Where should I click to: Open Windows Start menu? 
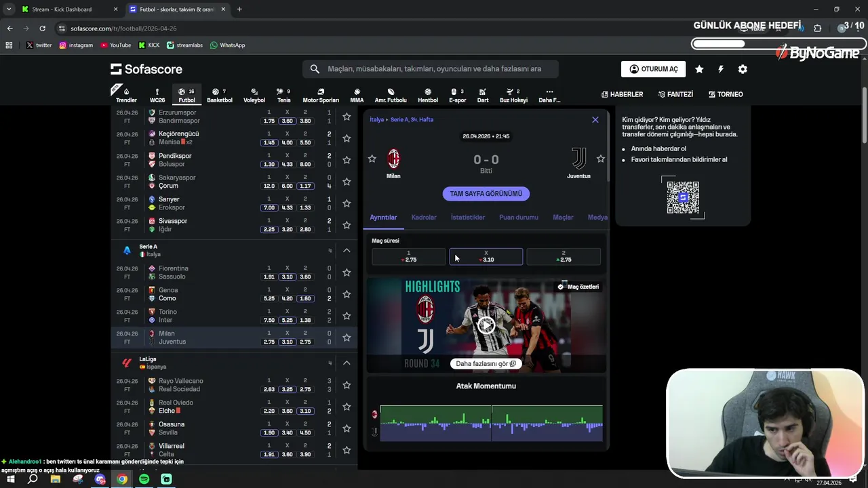[11, 479]
